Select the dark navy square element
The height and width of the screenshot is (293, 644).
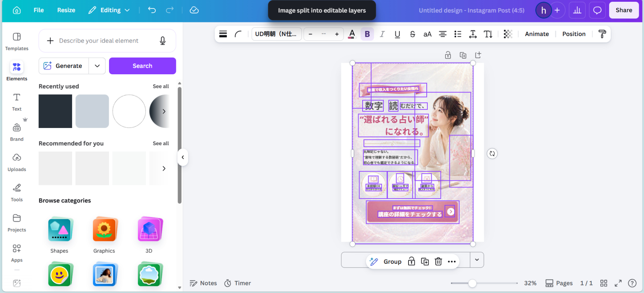55,111
